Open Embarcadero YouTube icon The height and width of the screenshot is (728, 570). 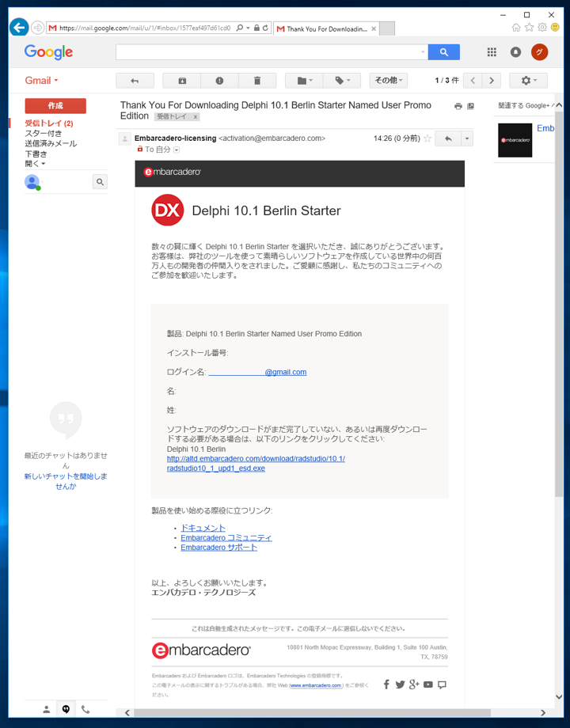coord(428,684)
